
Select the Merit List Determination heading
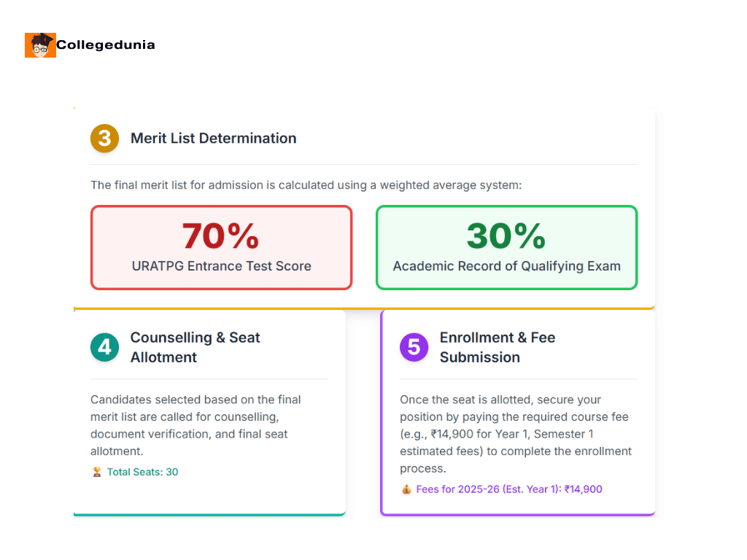click(x=213, y=139)
